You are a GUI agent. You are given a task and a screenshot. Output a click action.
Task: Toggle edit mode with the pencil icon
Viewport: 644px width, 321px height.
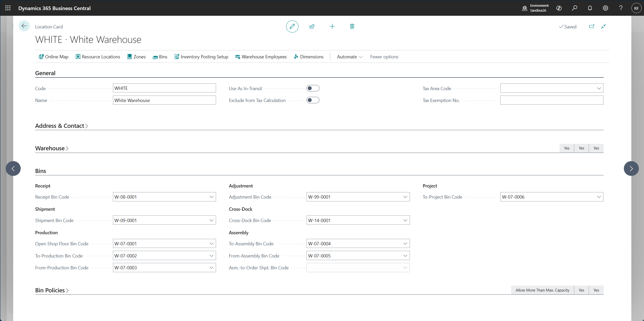tap(292, 26)
